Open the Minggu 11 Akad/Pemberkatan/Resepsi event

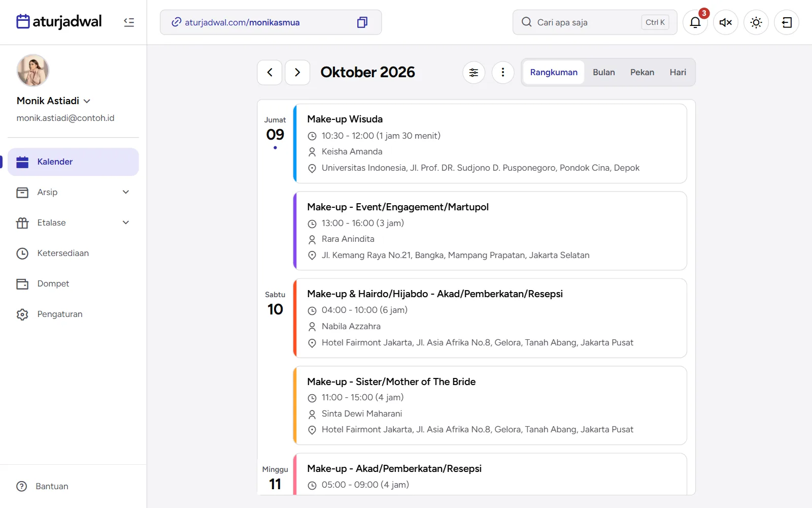tap(490, 474)
